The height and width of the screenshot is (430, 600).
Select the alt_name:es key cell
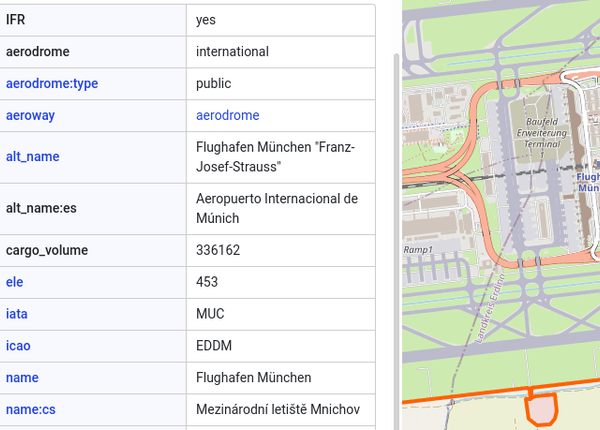(x=93, y=208)
